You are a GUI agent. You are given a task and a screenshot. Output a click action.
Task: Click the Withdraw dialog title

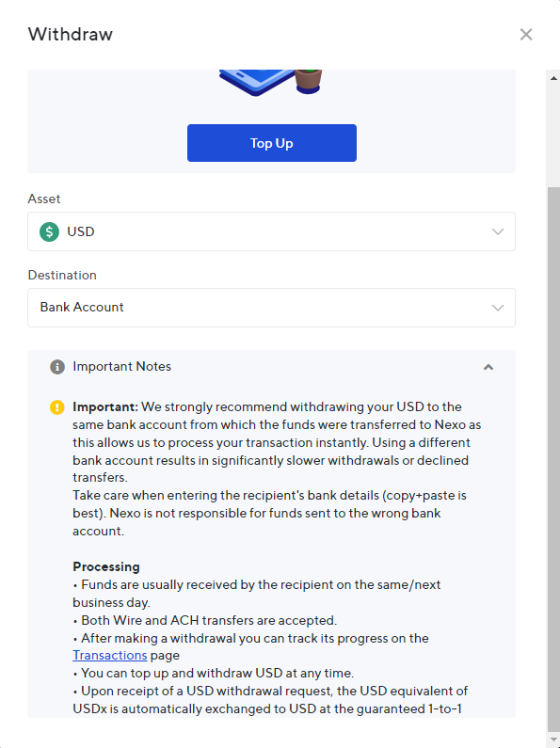click(x=71, y=35)
